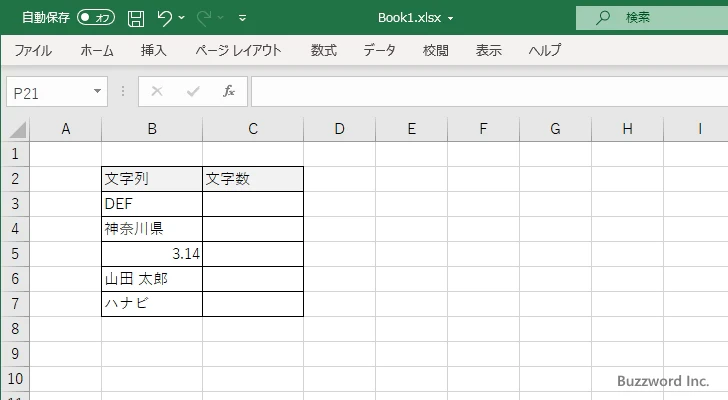Switch to the ヘルプ tab
This screenshot has width=728, height=400.
(x=545, y=50)
